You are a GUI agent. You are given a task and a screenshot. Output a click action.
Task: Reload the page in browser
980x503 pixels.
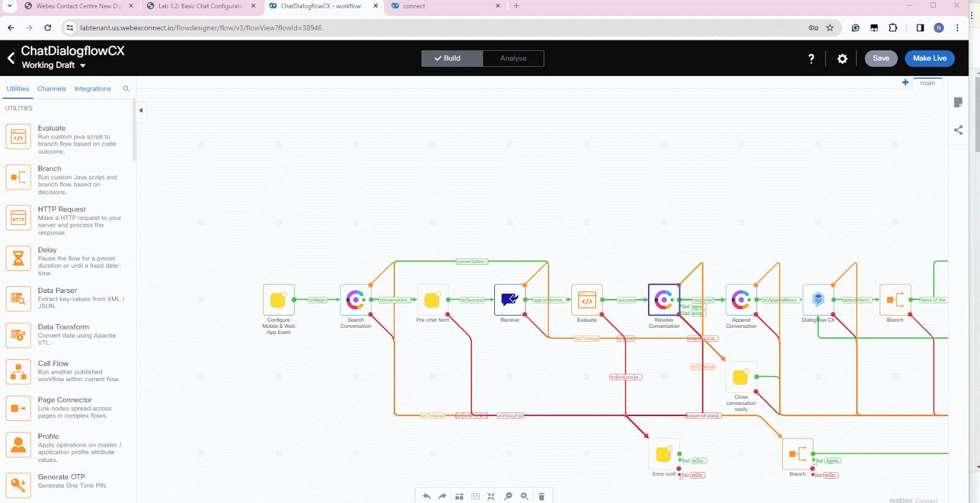point(48,28)
